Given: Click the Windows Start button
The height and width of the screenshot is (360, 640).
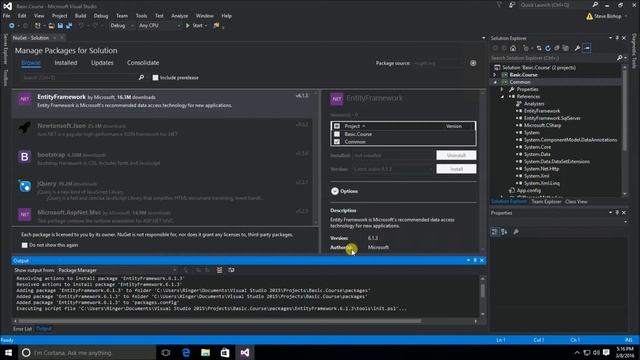Looking at the screenshot, I should tap(8, 353).
